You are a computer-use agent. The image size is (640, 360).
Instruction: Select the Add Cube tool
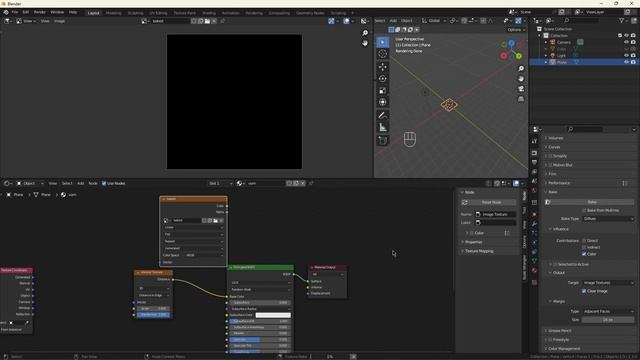[382, 140]
